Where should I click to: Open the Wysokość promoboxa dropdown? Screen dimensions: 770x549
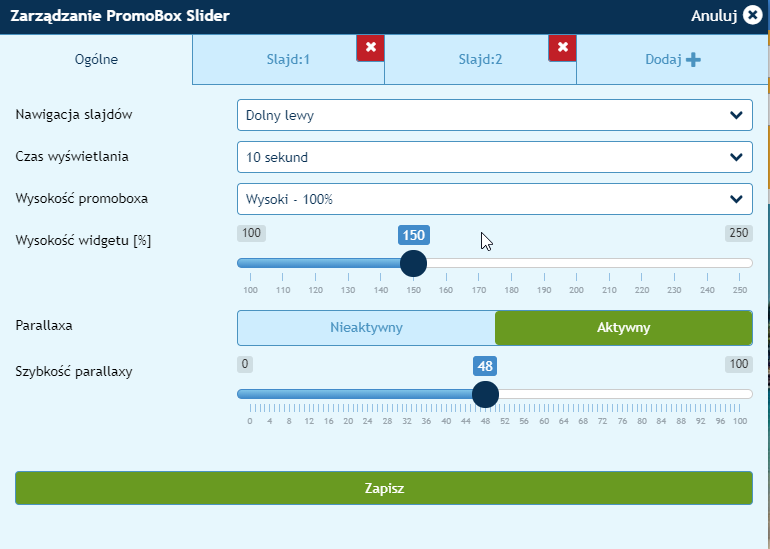495,199
